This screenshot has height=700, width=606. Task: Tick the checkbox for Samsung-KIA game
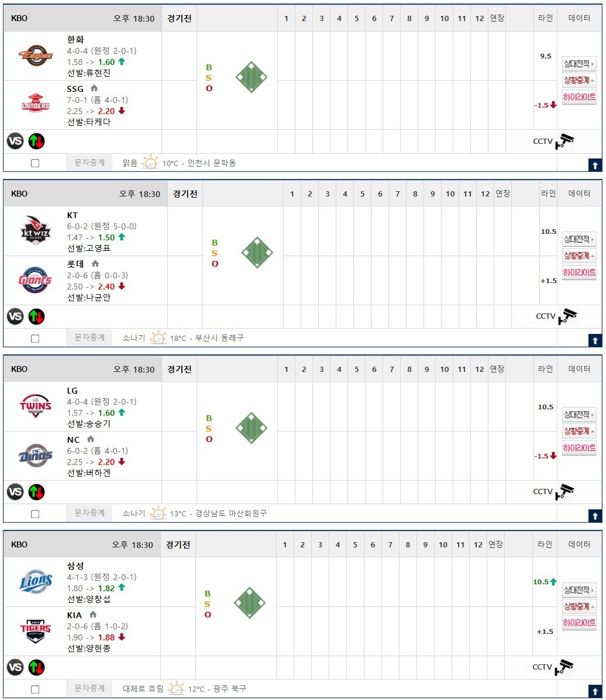tap(35, 689)
